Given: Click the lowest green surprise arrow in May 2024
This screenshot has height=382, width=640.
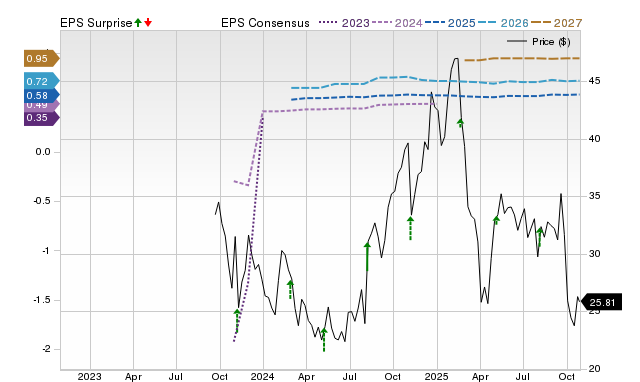Looking at the screenshot, I should coord(324,340).
